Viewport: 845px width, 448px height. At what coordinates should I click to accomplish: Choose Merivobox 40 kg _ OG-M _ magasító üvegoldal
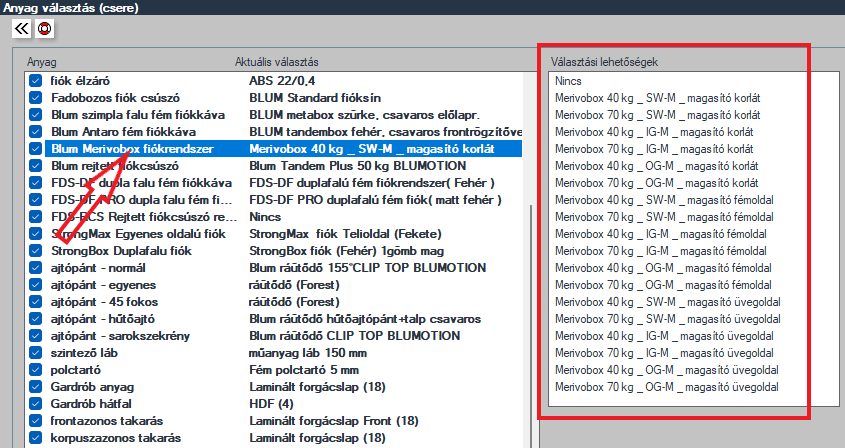pyautogui.click(x=667, y=370)
